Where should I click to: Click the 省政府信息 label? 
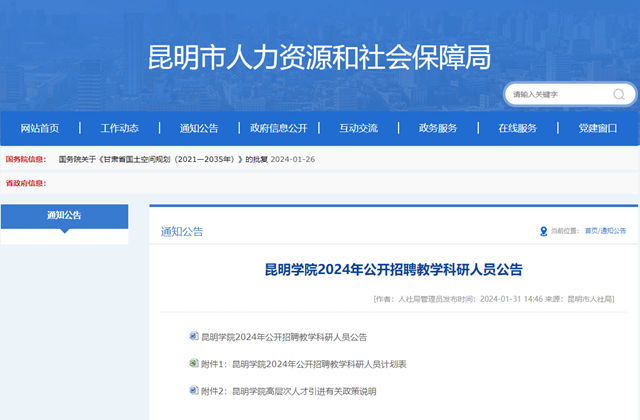click(26, 183)
